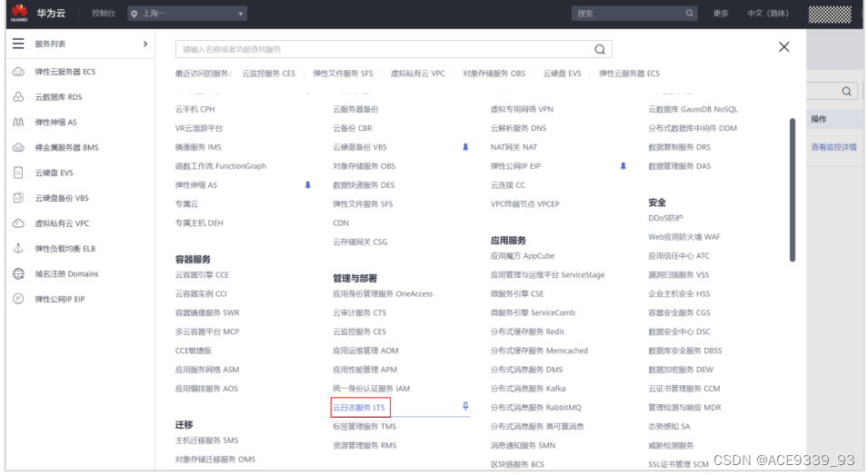Screen dimensions: 868x475
Task: Click the ECS icon in the sidebar
Action: pos(18,72)
